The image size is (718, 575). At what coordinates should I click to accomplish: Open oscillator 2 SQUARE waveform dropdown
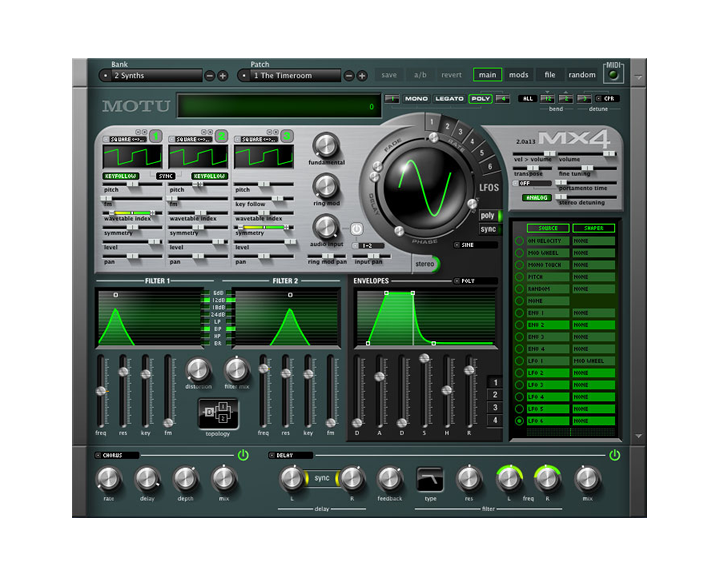191,139
